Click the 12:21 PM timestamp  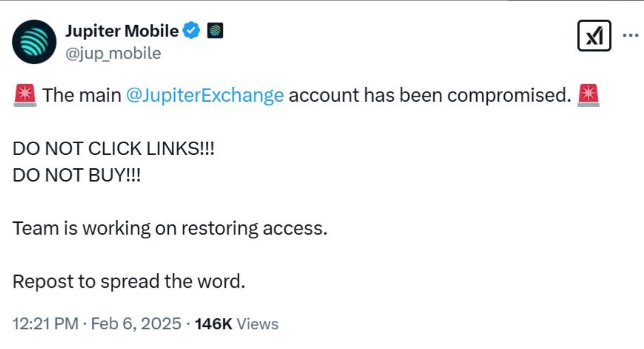pos(45,324)
